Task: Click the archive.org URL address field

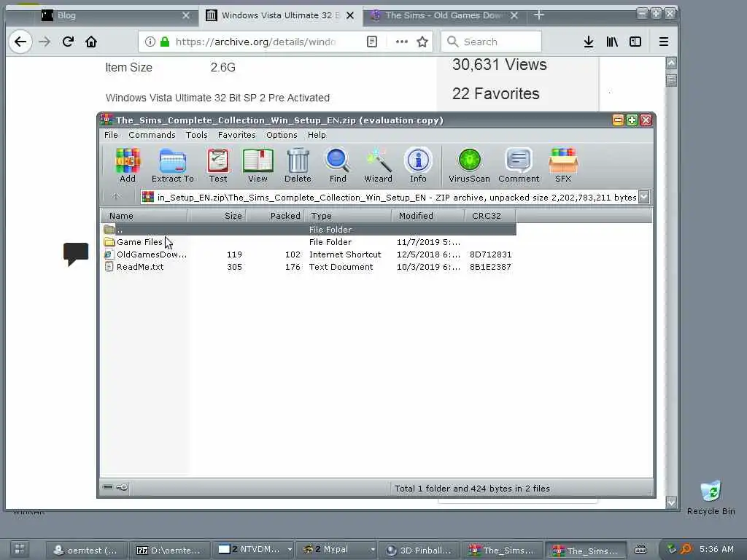Action: click(x=256, y=42)
